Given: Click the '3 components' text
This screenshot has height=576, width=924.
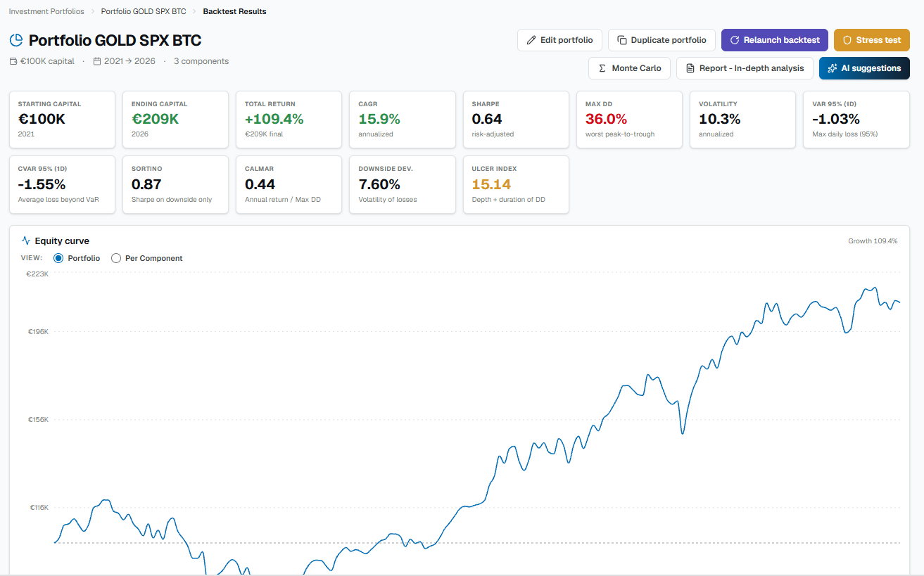Looking at the screenshot, I should click(201, 61).
